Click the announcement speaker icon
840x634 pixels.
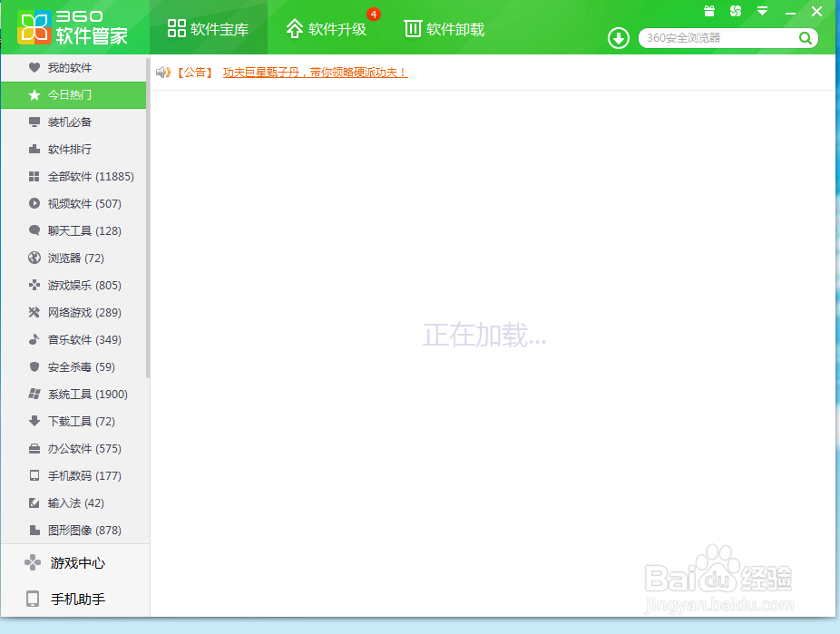click(163, 72)
